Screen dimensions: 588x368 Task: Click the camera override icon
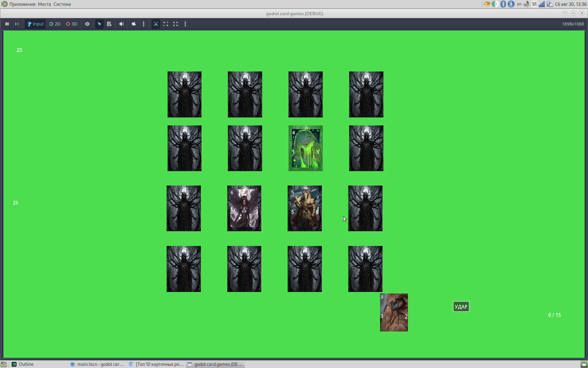(134, 24)
